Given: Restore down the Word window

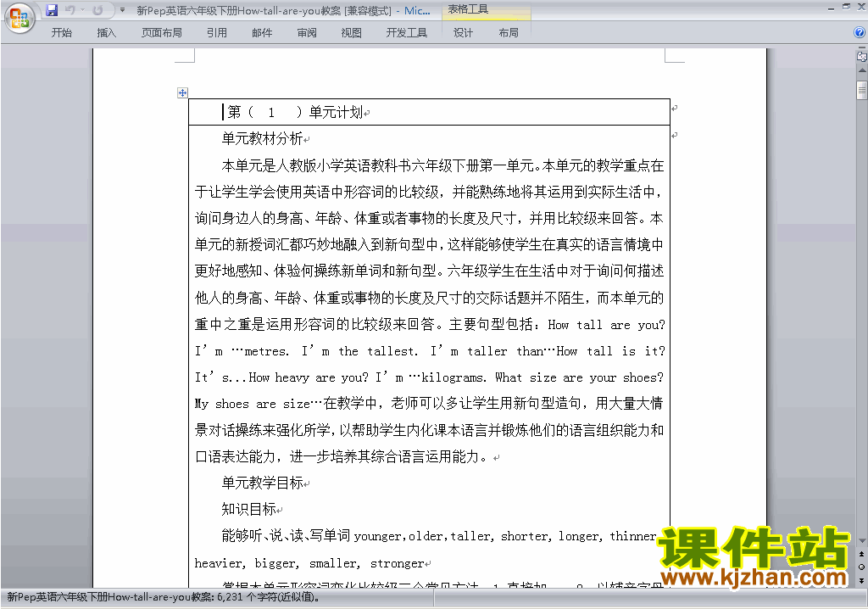Looking at the screenshot, I should [x=846, y=7].
